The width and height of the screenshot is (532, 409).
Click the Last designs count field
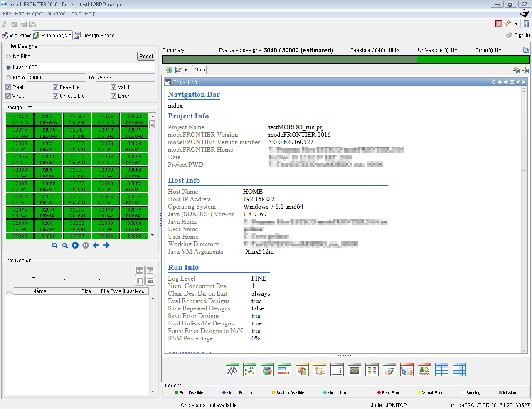(x=90, y=67)
